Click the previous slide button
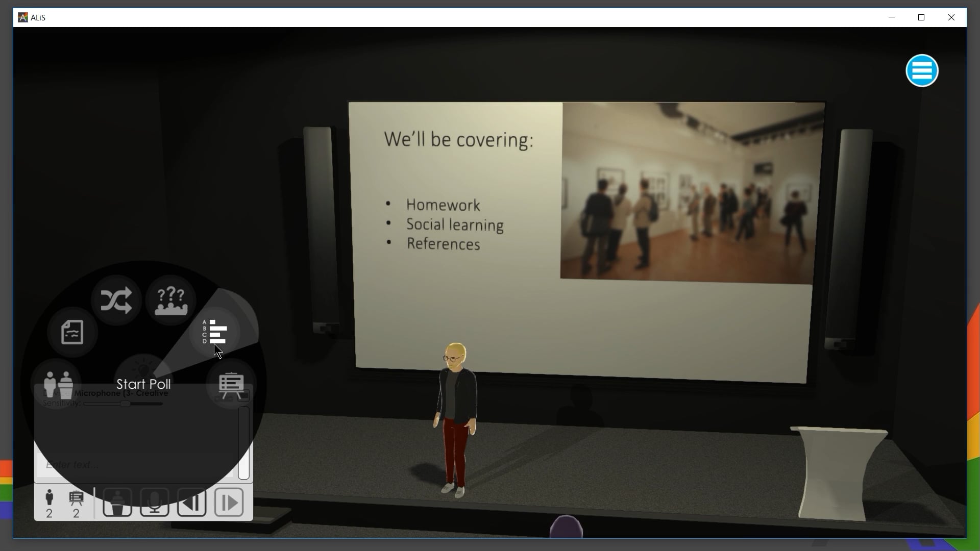980x551 pixels. click(191, 502)
